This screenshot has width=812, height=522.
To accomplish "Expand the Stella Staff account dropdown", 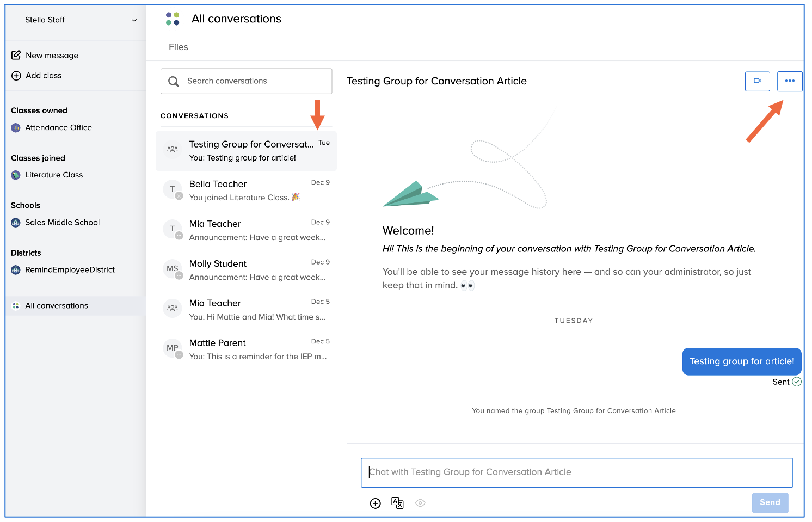I will (x=134, y=20).
